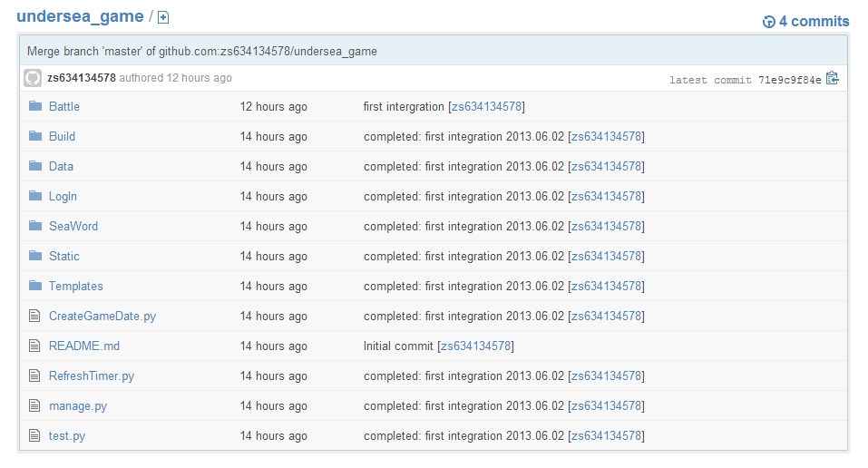This screenshot has width=868, height=468.
Task: Open the LogIn folder
Action: point(63,196)
